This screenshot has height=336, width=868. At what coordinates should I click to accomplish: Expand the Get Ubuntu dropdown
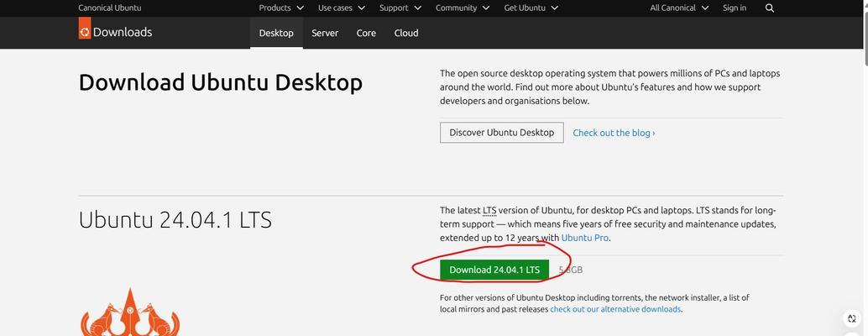pos(531,8)
